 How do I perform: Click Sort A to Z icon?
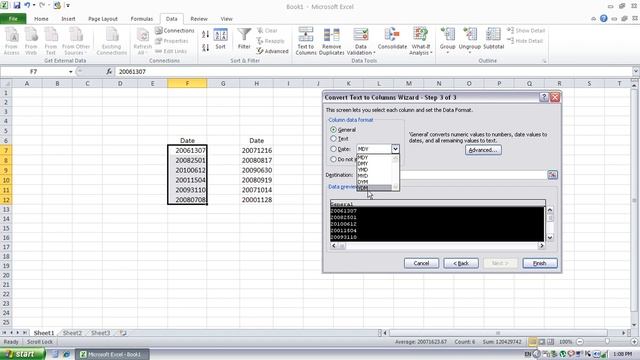pyautogui.click(x=206, y=35)
